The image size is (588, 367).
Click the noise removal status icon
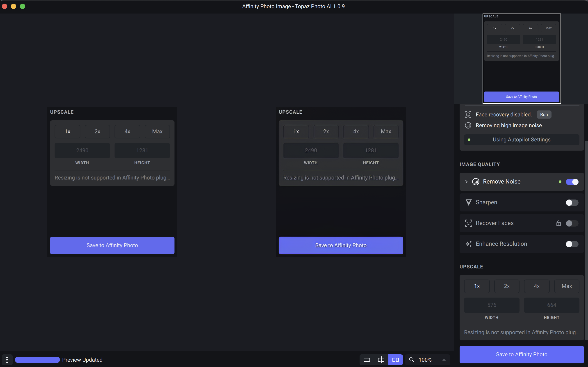pos(468,125)
